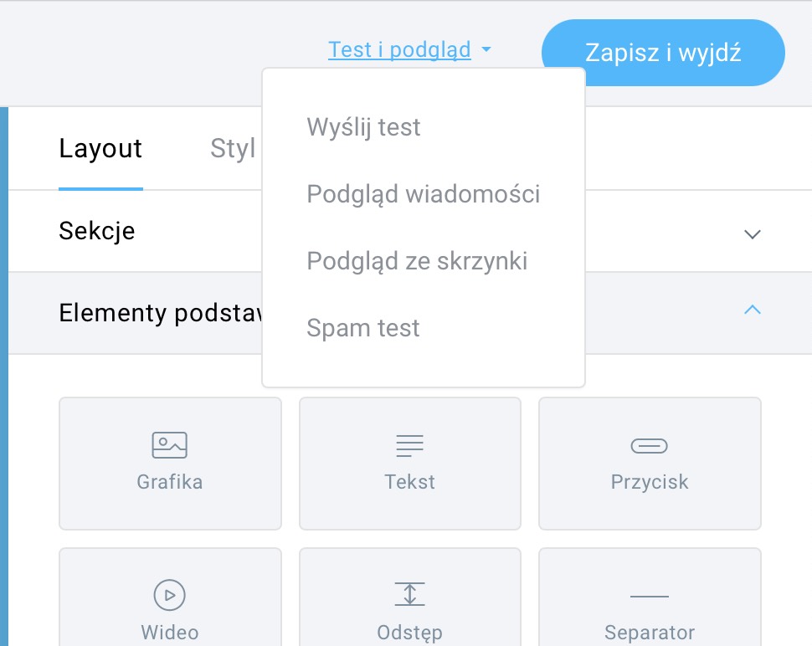Open the Test i podgląd link
This screenshot has width=812, height=646.
pos(400,50)
